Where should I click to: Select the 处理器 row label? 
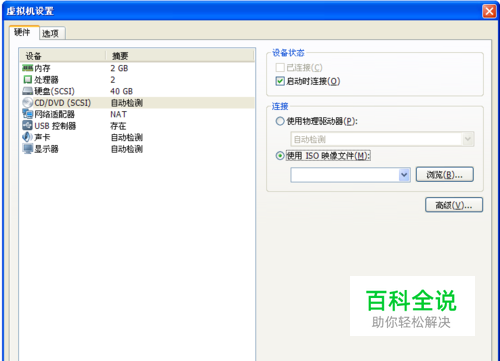[46, 80]
